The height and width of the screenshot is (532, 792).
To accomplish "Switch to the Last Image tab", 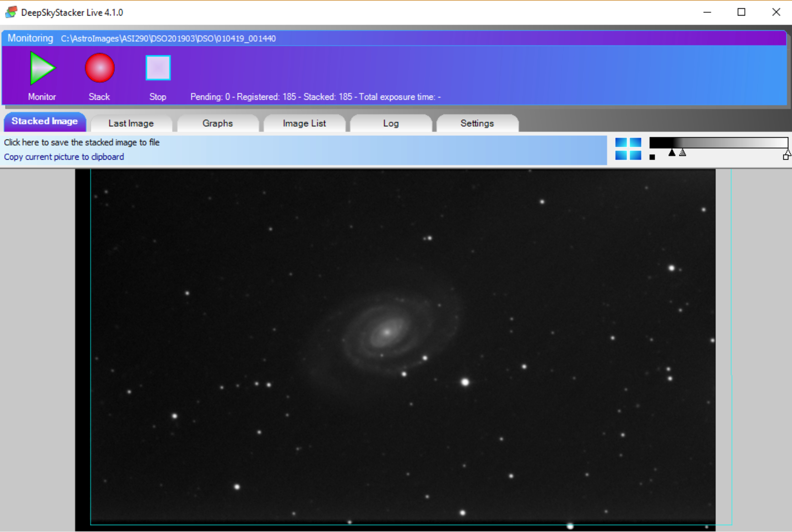I will 131,124.
